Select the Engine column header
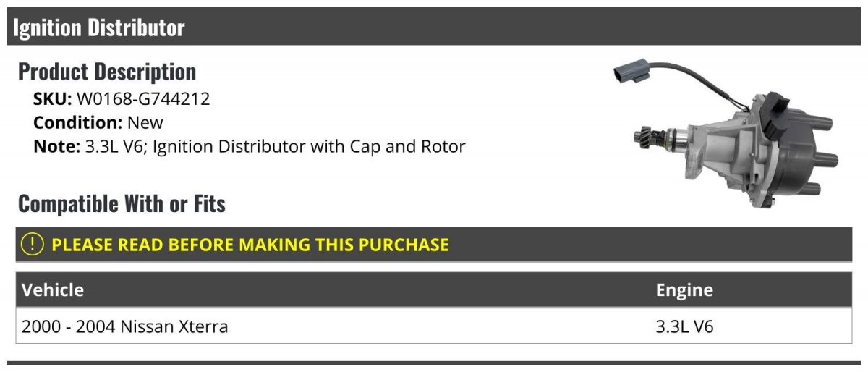Viewport: 868px width, 372px height. pos(684,291)
